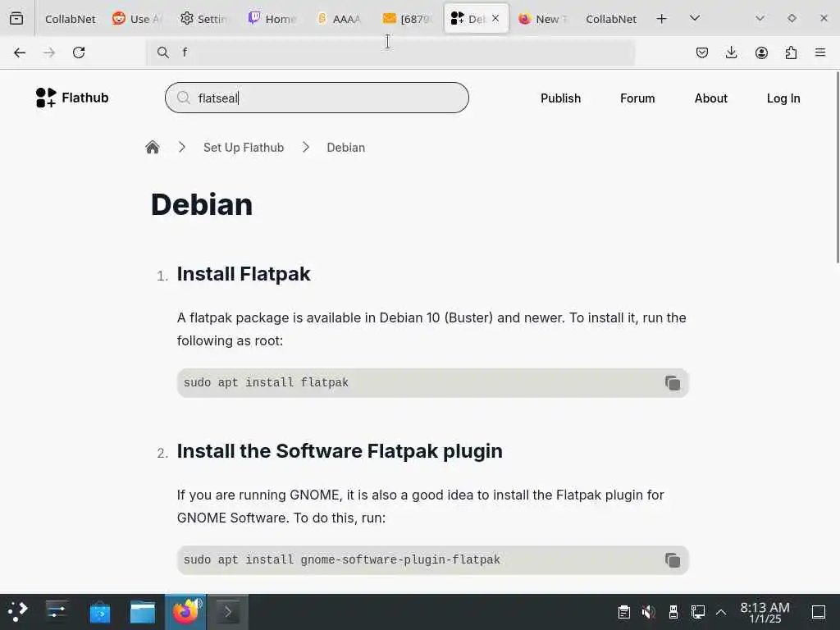
Task: Click the search icon in the URL bar
Action: (x=163, y=52)
